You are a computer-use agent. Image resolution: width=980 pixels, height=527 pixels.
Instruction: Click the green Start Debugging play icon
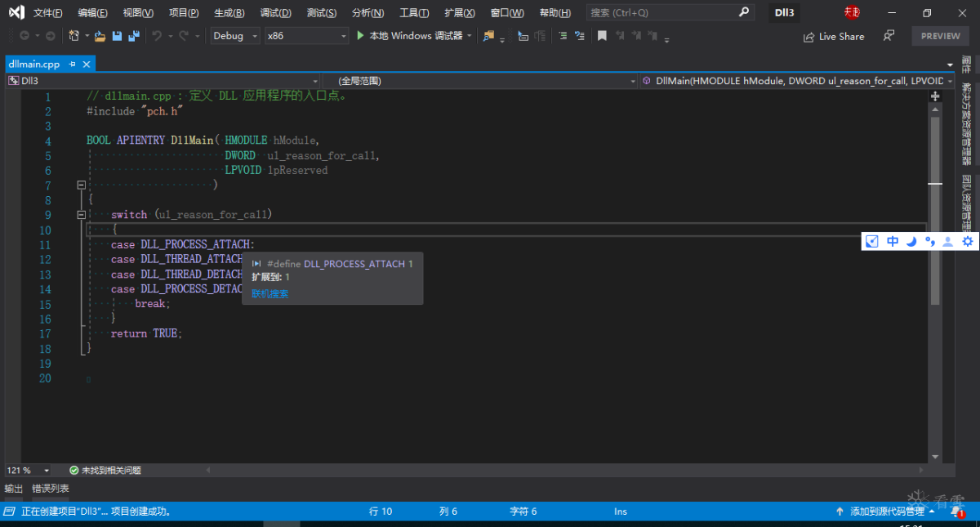pyautogui.click(x=360, y=36)
